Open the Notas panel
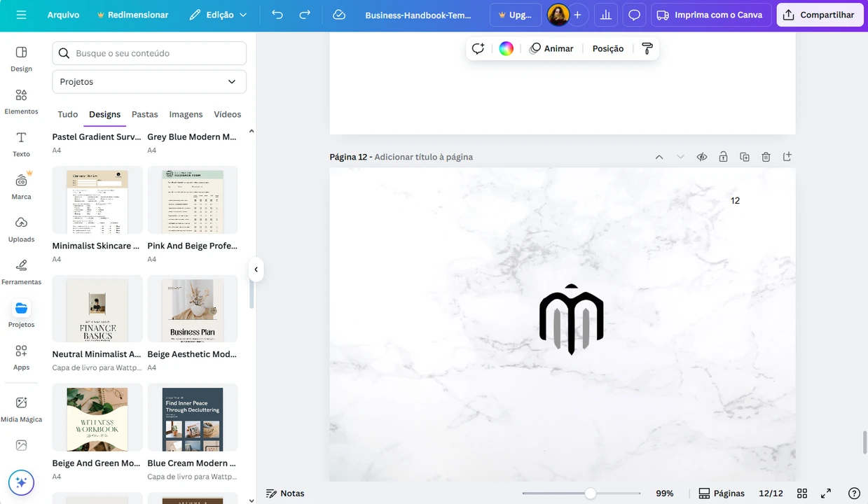Viewport: 868px width, 504px height. click(x=285, y=493)
